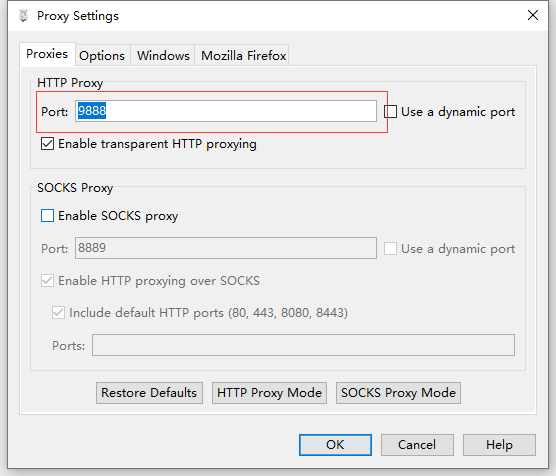The image size is (556, 476).
Task: Select the Proxies tab
Action: point(47,54)
